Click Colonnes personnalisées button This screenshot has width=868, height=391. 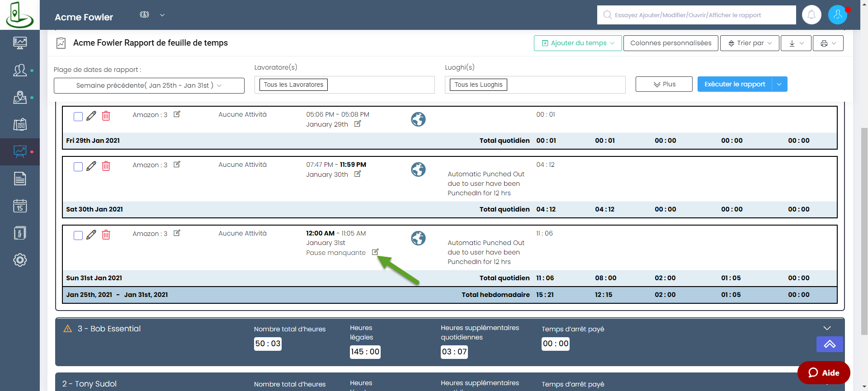click(671, 43)
